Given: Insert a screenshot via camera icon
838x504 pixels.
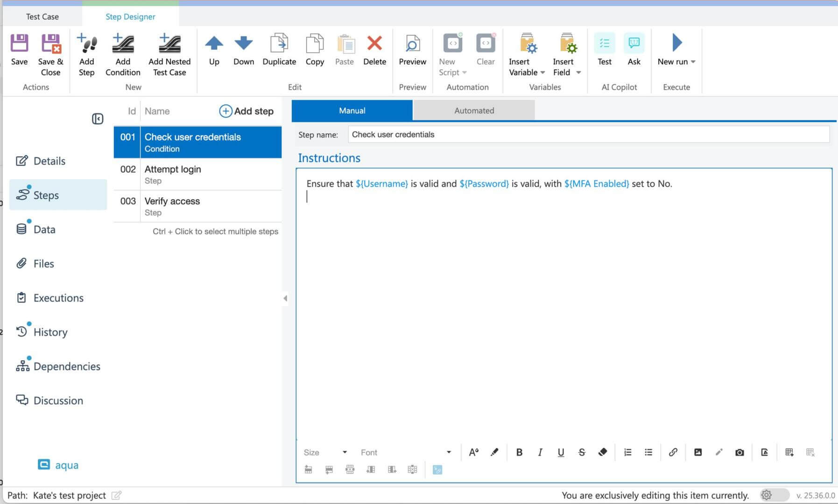Looking at the screenshot, I should (x=739, y=452).
